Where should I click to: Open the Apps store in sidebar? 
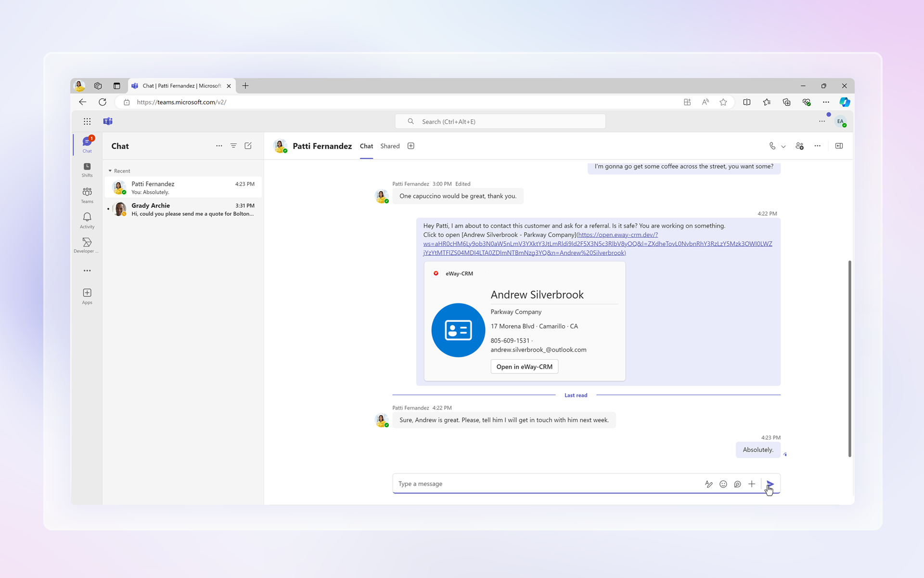87,296
